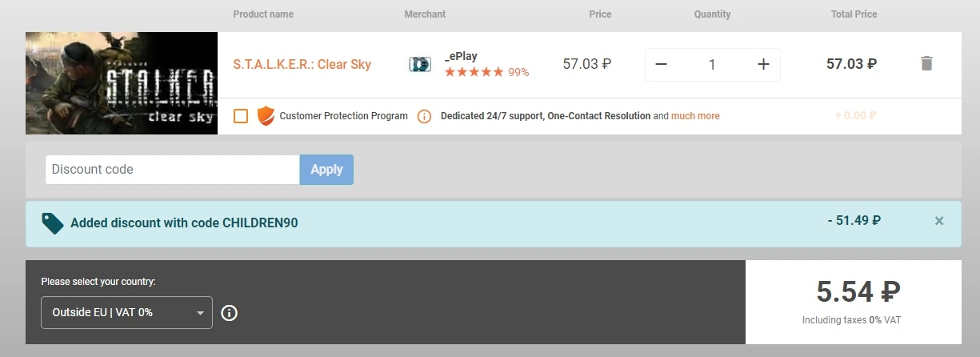
Task: Click the discount price tag icon
Action: click(53, 223)
